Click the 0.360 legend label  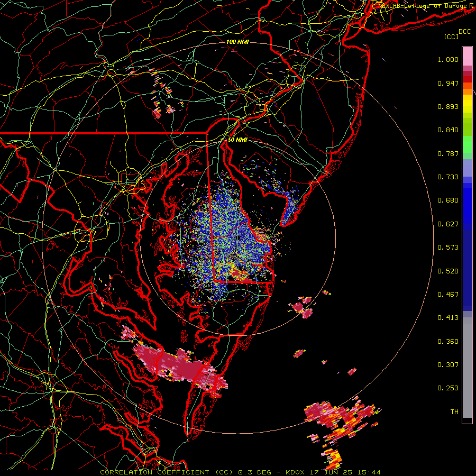[448, 342]
